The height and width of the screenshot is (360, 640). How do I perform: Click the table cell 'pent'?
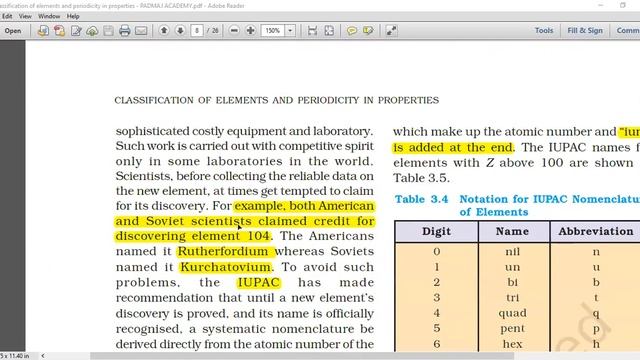(x=512, y=329)
